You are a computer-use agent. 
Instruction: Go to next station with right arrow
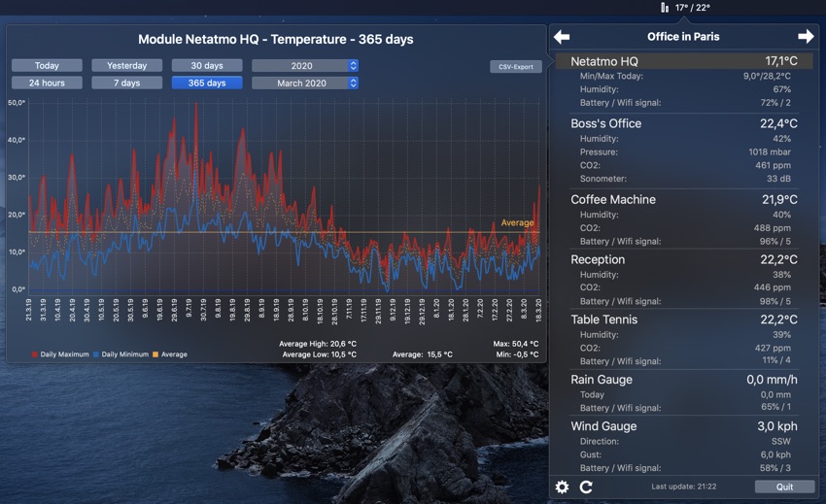(806, 36)
